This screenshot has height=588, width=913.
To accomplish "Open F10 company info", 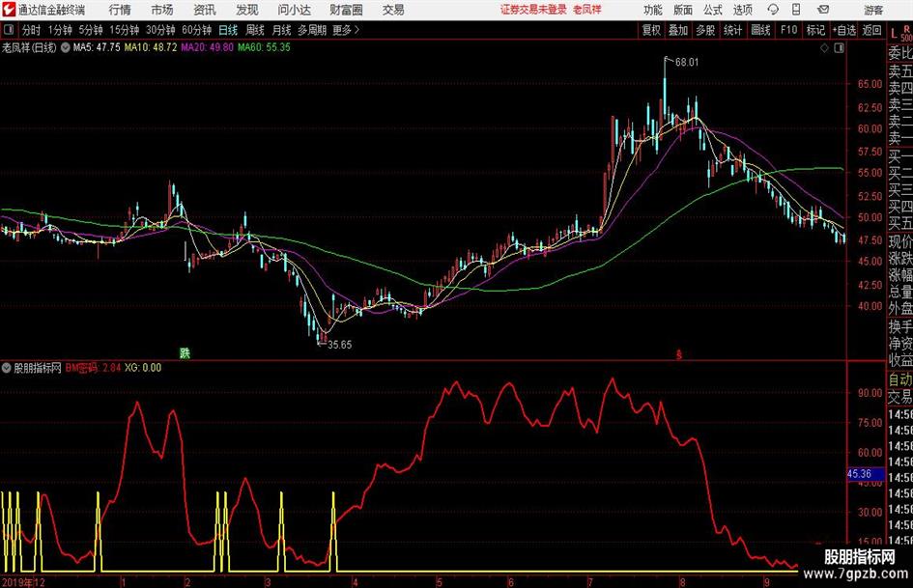I will click(789, 30).
